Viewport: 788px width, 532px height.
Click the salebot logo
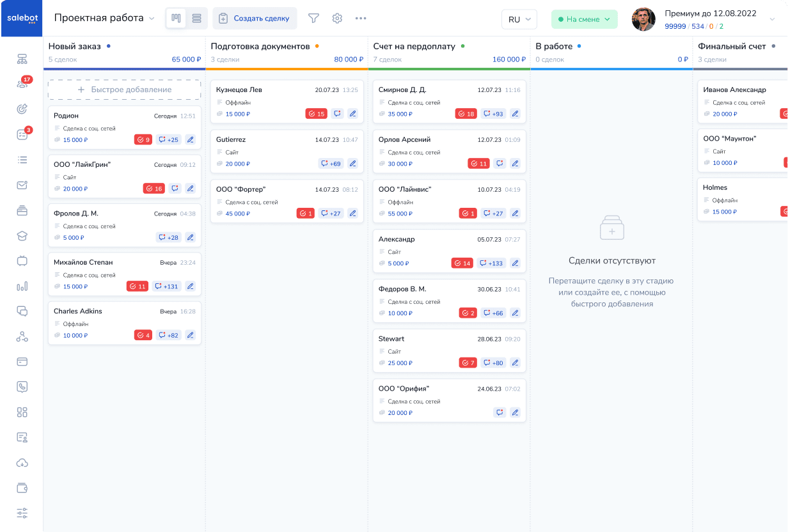[22, 19]
